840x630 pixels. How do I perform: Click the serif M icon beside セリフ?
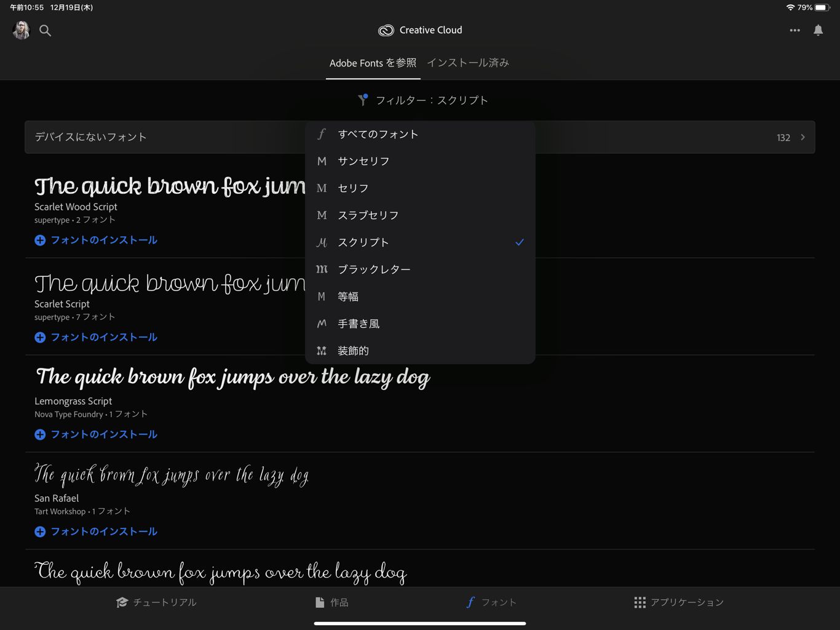[x=322, y=188]
